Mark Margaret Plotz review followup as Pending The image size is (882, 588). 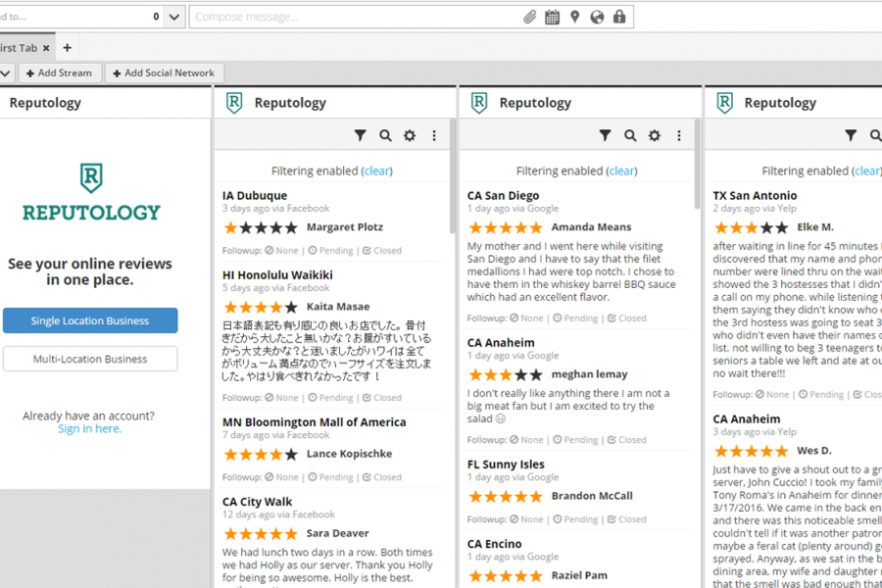(331, 251)
